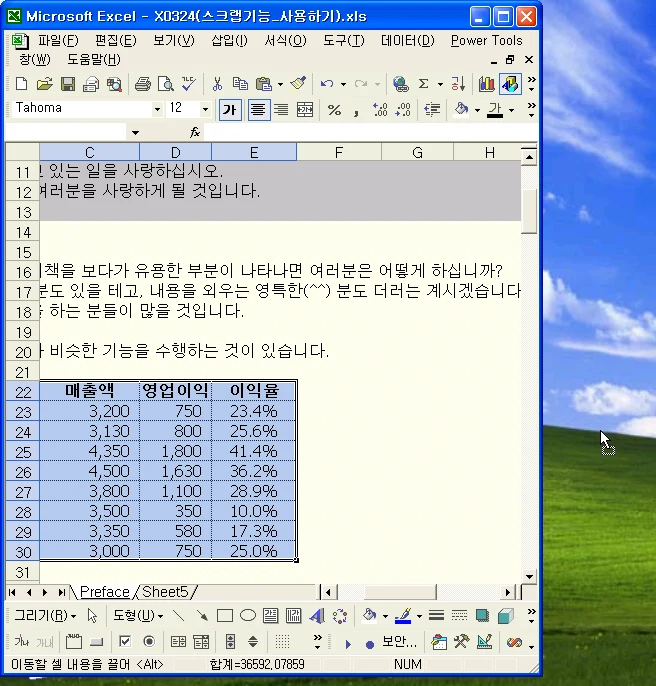Open the font size 12 dropdown
Screen dimensions: 656x686
(x=205, y=109)
